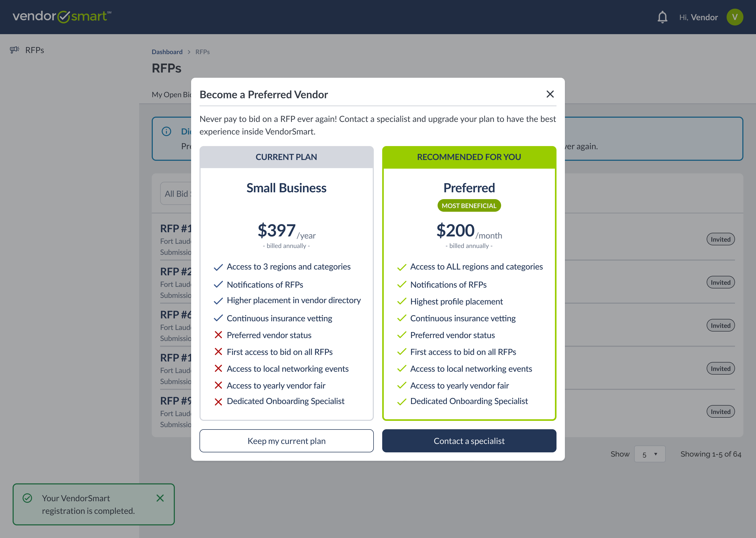The width and height of the screenshot is (756, 538).
Task: Click the Keep my current plan button
Action: pyautogui.click(x=286, y=441)
